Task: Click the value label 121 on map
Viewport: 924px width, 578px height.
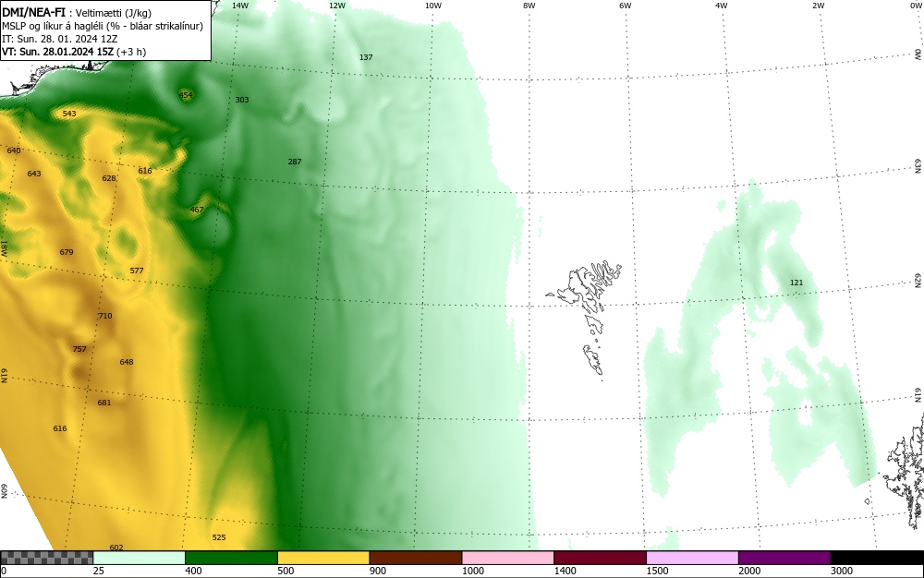Action: click(796, 283)
